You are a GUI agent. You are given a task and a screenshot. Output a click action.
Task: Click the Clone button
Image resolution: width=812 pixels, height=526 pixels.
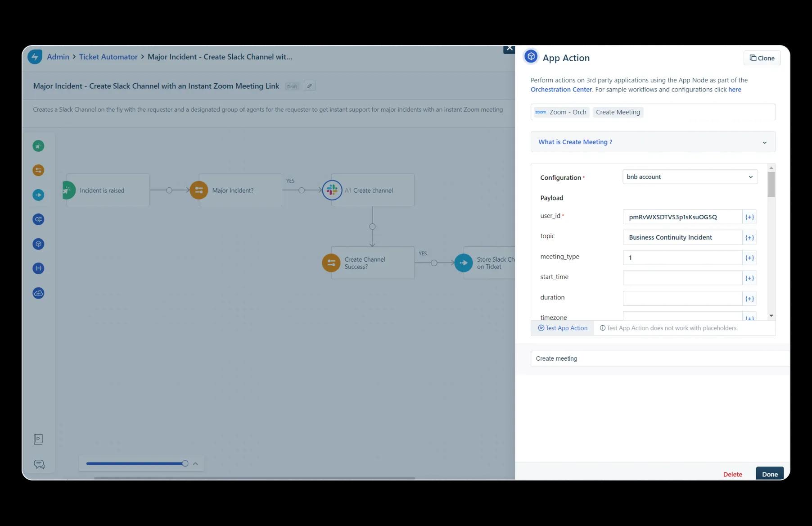click(x=762, y=58)
